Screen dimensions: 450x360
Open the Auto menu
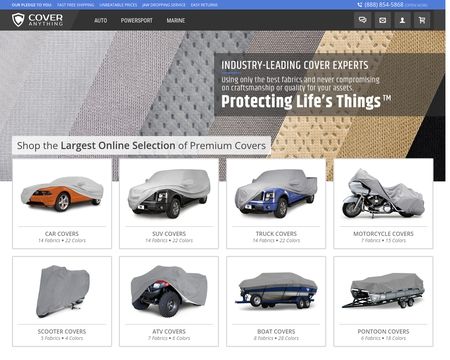[x=101, y=21]
